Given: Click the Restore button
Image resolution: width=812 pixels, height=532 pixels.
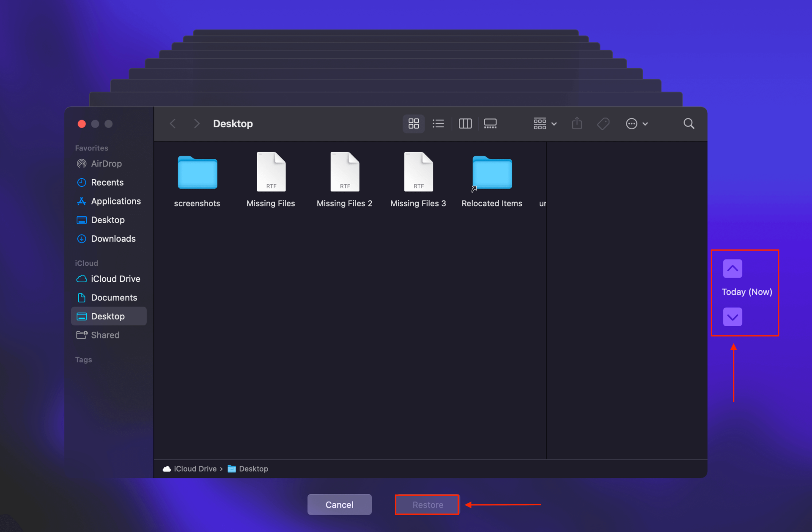Looking at the screenshot, I should (427, 504).
